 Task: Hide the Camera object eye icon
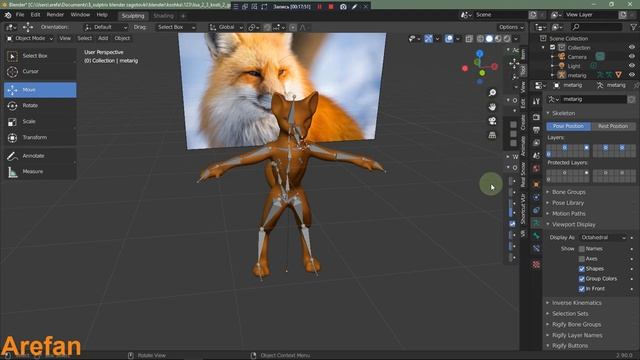coord(632,57)
